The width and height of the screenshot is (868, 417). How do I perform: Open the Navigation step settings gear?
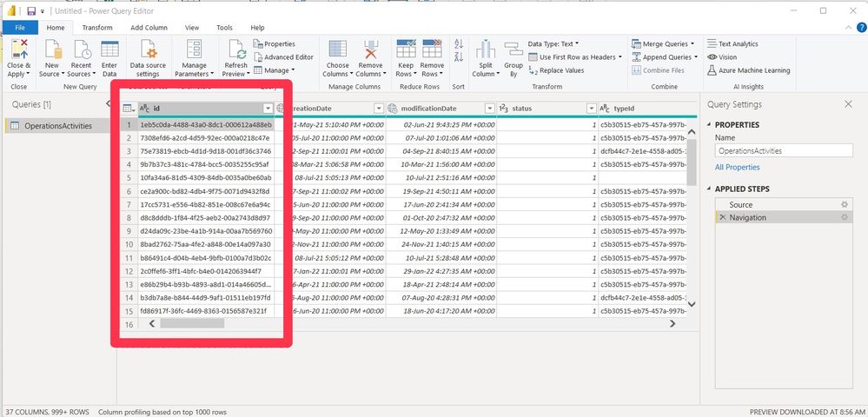coord(845,218)
